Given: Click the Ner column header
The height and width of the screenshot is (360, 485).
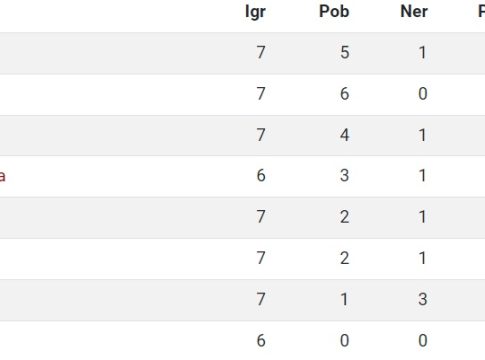Looking at the screenshot, I should (x=414, y=11).
